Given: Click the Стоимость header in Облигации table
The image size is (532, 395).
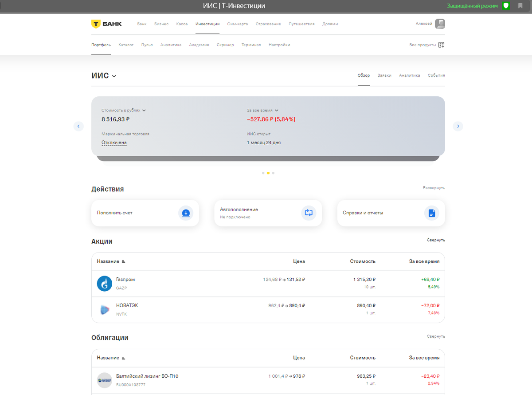Looking at the screenshot, I should (x=363, y=358).
